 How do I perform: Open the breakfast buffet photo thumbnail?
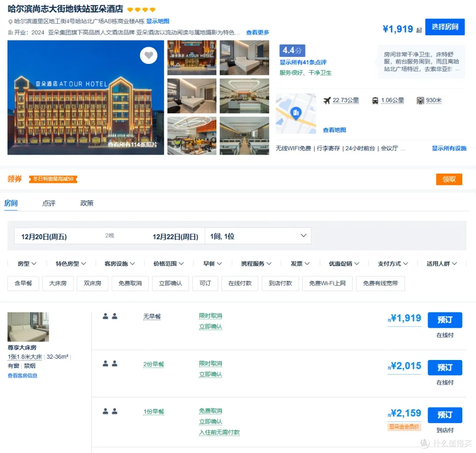192,136
